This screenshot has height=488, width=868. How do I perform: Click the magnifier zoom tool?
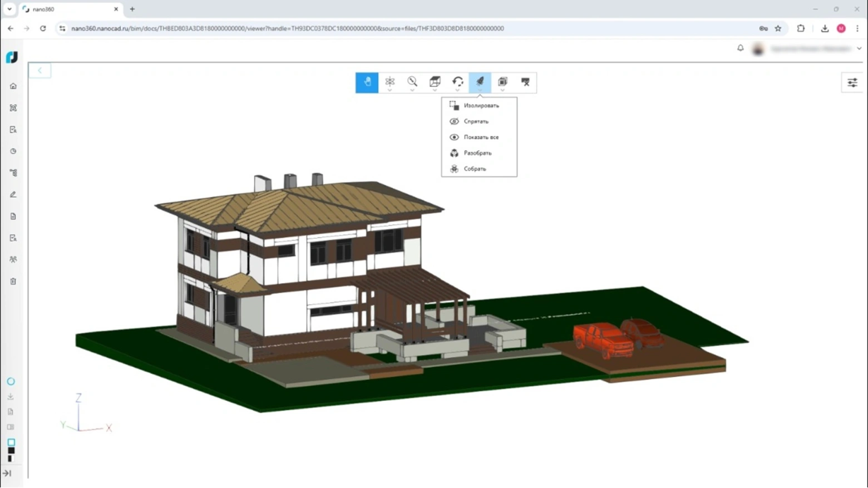pos(412,82)
